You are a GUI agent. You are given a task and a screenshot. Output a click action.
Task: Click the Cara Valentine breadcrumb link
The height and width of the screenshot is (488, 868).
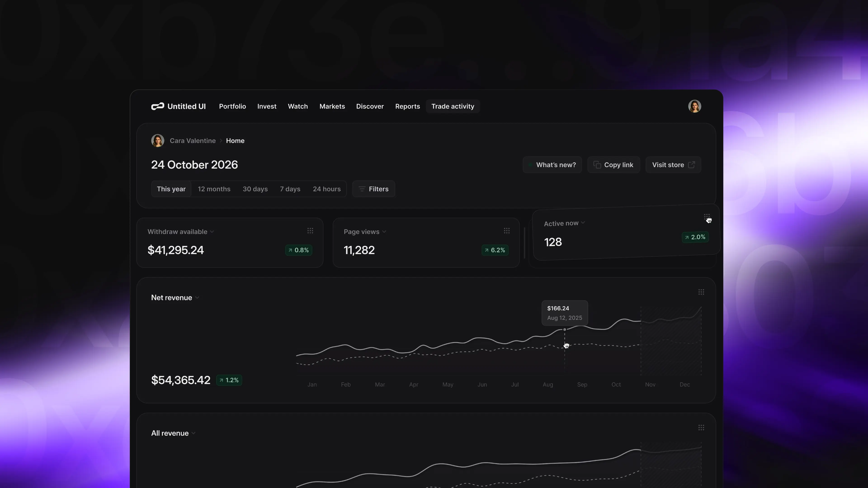pos(193,141)
